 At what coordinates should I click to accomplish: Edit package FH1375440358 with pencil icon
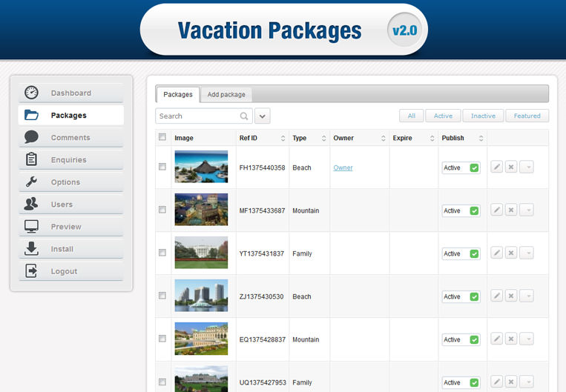(x=497, y=167)
